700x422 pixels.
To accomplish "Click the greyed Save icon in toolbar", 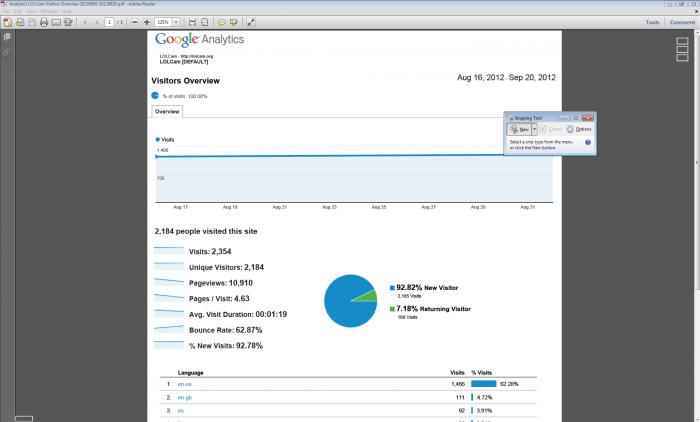I will click(x=32, y=22).
